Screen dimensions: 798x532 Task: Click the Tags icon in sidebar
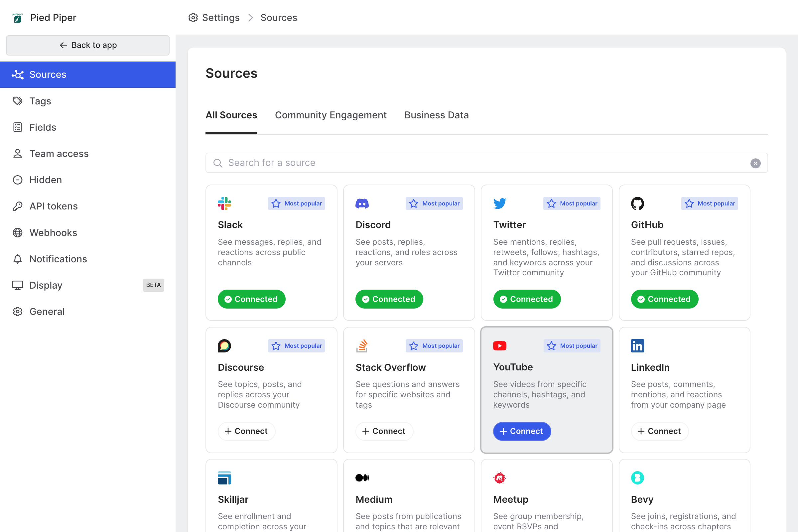pos(18,101)
